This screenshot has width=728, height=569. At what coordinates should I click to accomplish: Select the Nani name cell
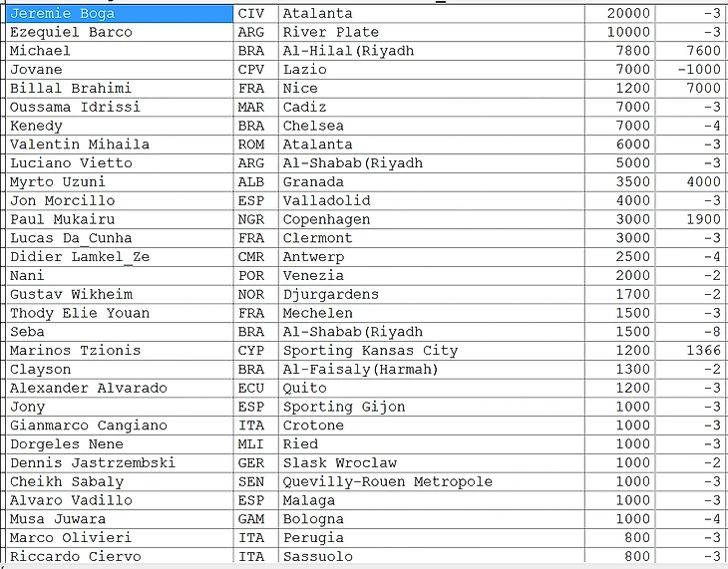coord(120,276)
